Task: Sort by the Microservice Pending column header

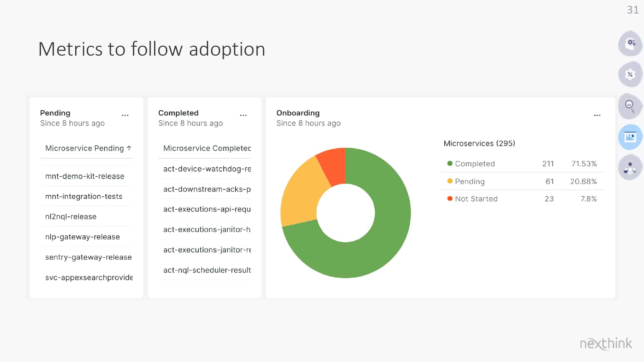Action: [84, 148]
